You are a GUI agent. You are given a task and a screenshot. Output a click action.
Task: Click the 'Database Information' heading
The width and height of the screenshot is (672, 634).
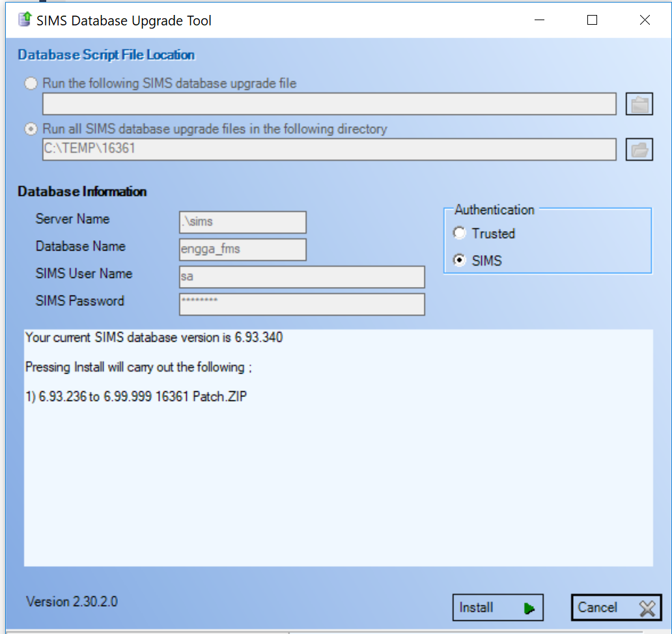click(82, 191)
